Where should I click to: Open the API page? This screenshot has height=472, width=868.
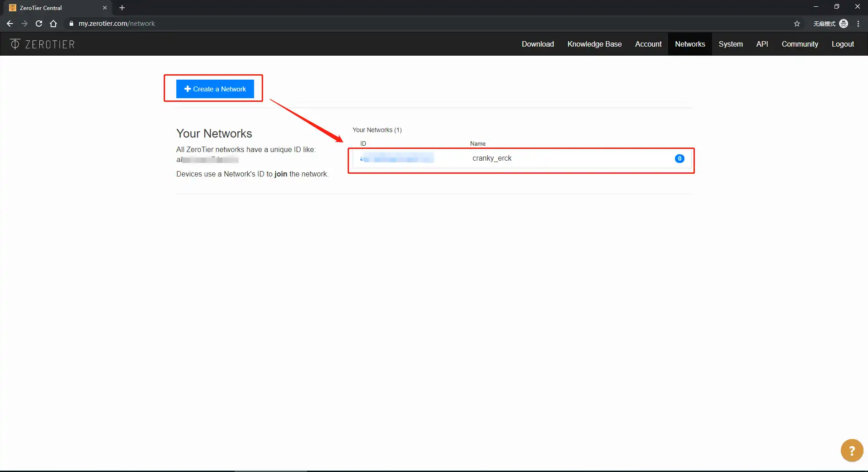(x=762, y=44)
